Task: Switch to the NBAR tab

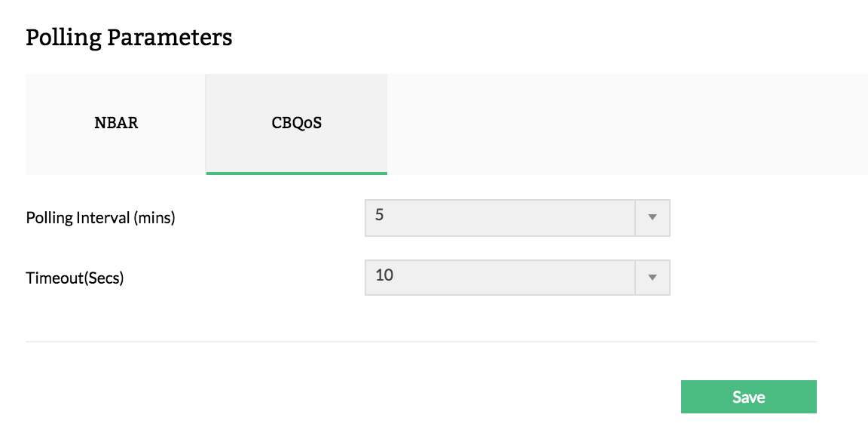Action: pyautogui.click(x=116, y=124)
